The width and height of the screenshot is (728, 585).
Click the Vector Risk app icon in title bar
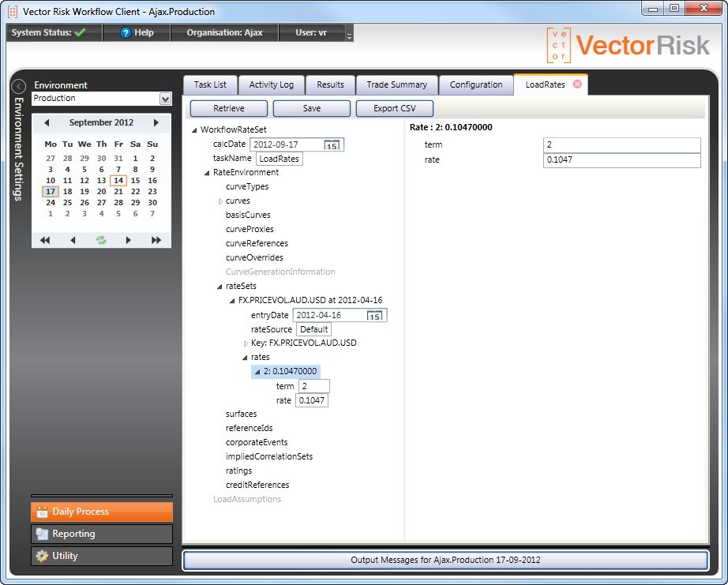click(13, 11)
